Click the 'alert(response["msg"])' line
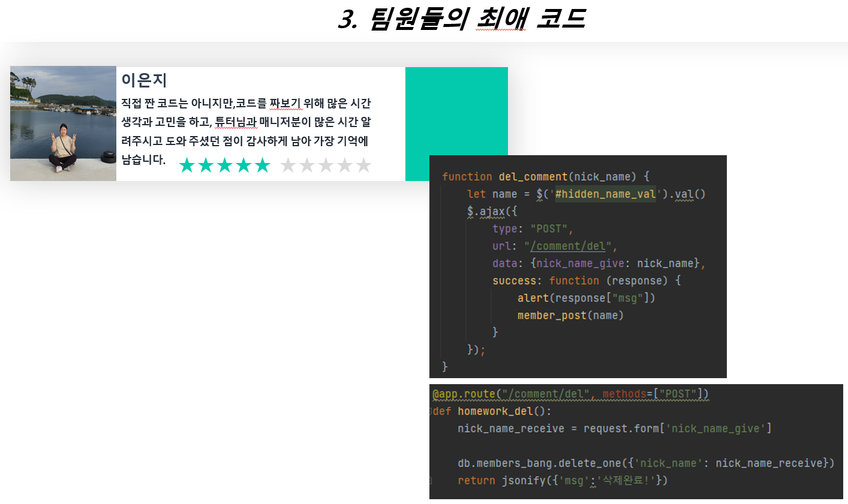This screenshot has width=848, height=504. [587, 298]
